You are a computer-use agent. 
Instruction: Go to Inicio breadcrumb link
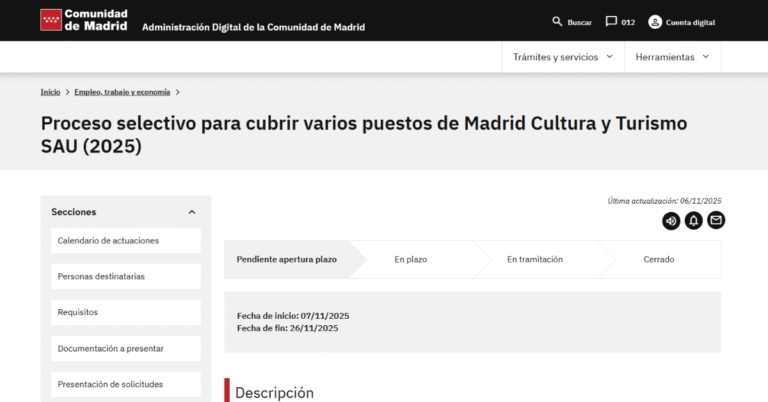tap(50, 92)
